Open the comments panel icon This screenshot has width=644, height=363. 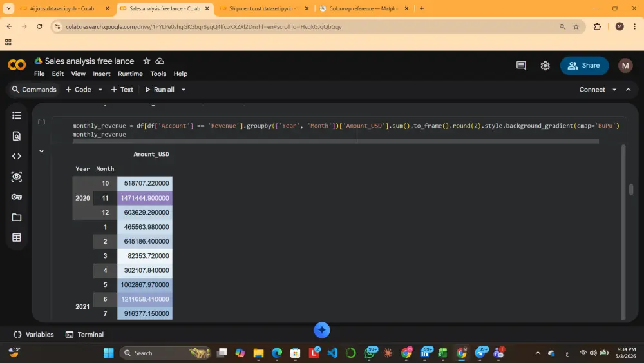[521, 65]
